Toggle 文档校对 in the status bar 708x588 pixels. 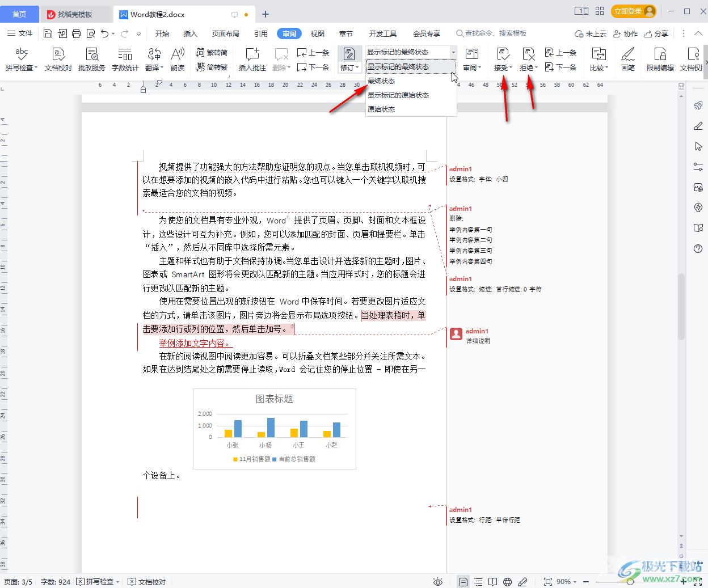[x=147, y=582]
